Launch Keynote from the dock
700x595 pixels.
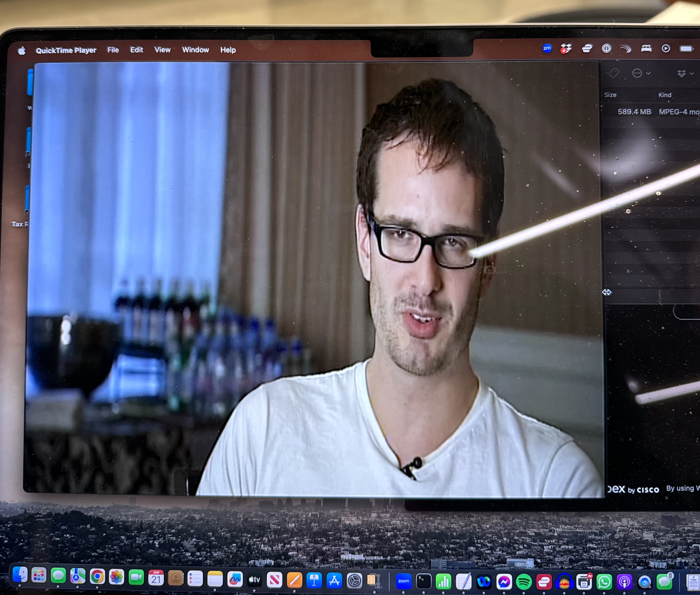(x=314, y=581)
